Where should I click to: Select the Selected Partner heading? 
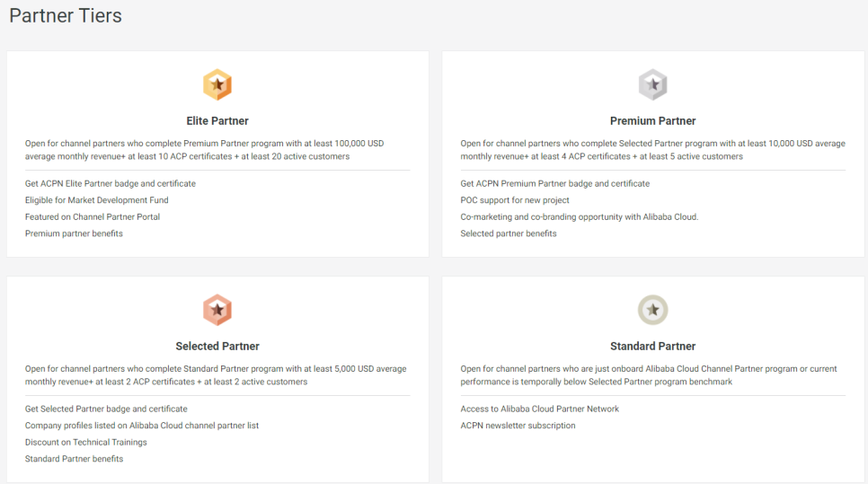coord(217,347)
